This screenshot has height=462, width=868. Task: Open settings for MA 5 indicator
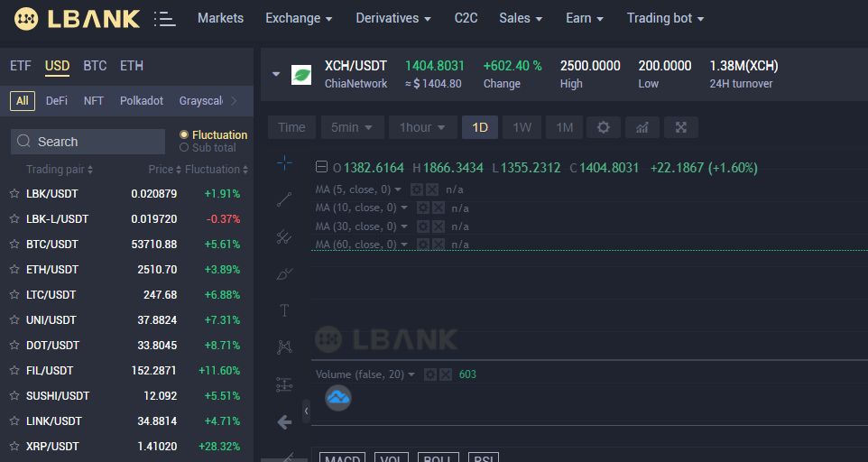click(416, 189)
